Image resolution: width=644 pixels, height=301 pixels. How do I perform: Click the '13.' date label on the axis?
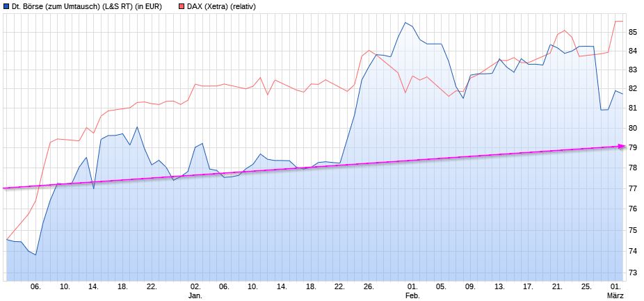pyautogui.click(x=499, y=287)
